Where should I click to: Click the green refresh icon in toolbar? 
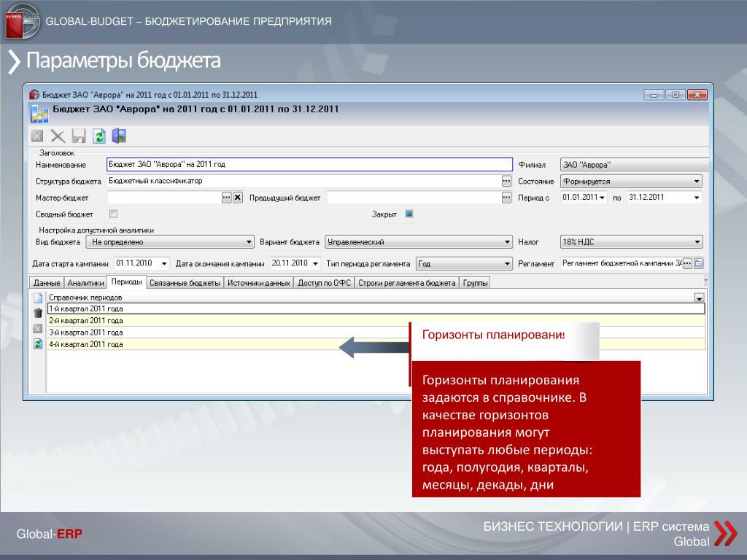pyautogui.click(x=99, y=136)
